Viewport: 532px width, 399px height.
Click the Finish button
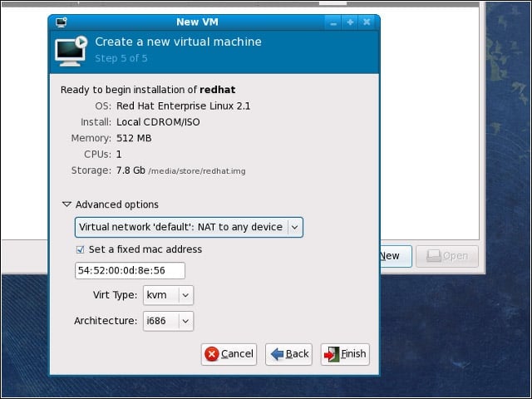click(x=345, y=354)
